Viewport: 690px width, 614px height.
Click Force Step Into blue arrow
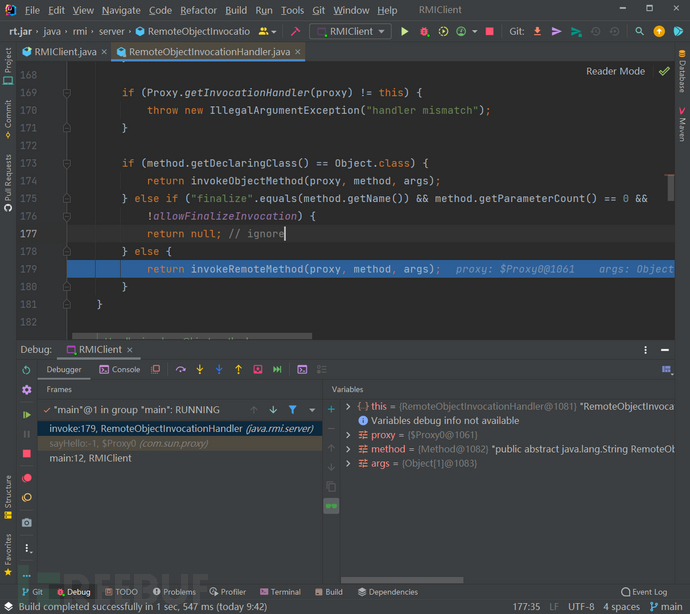(219, 369)
